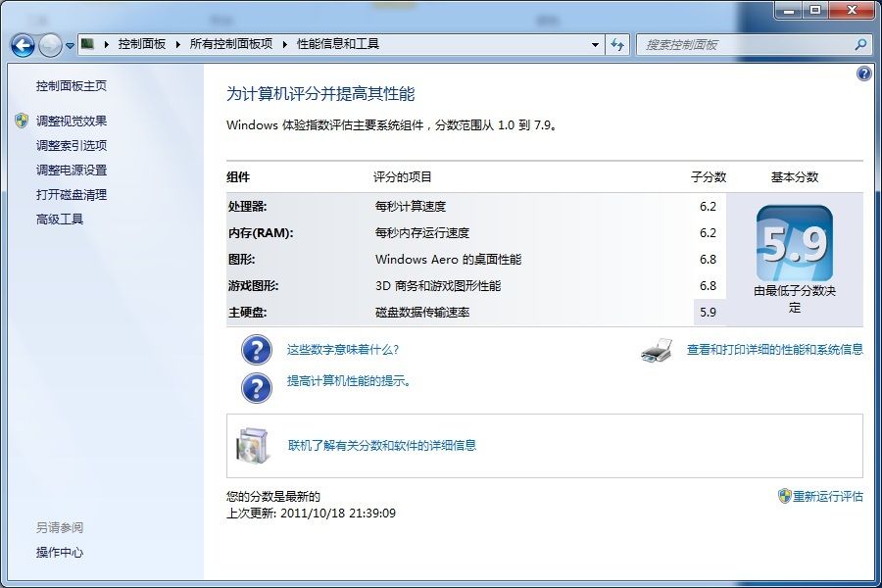Click the 磁盘数据传输速率 description
The image size is (882, 588).
click(422, 313)
